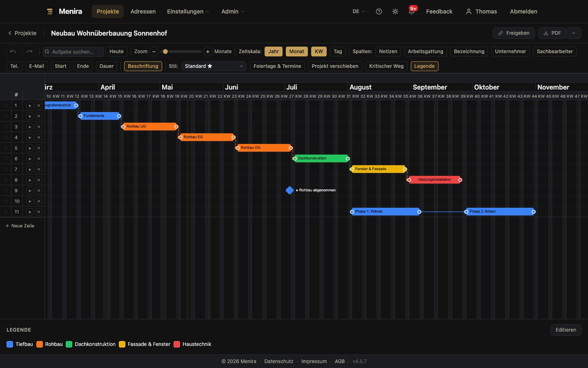Delete row 10 with X icon
Viewport: 588px width, 368px height.
39,201
